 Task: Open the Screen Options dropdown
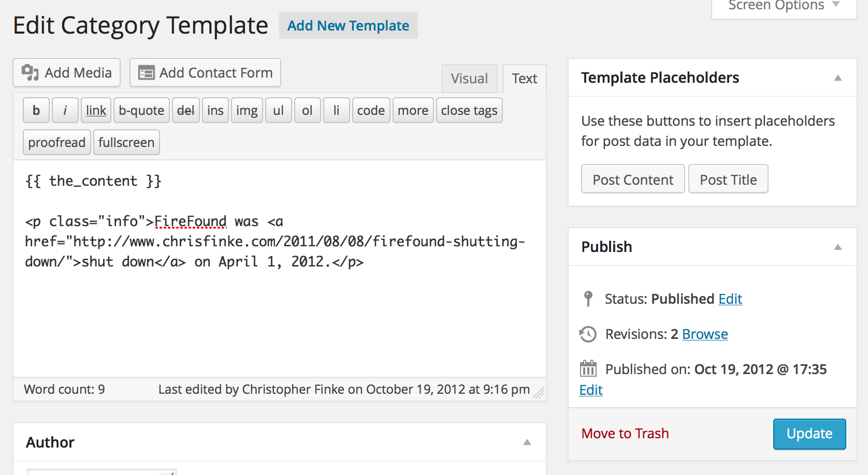coord(784,6)
